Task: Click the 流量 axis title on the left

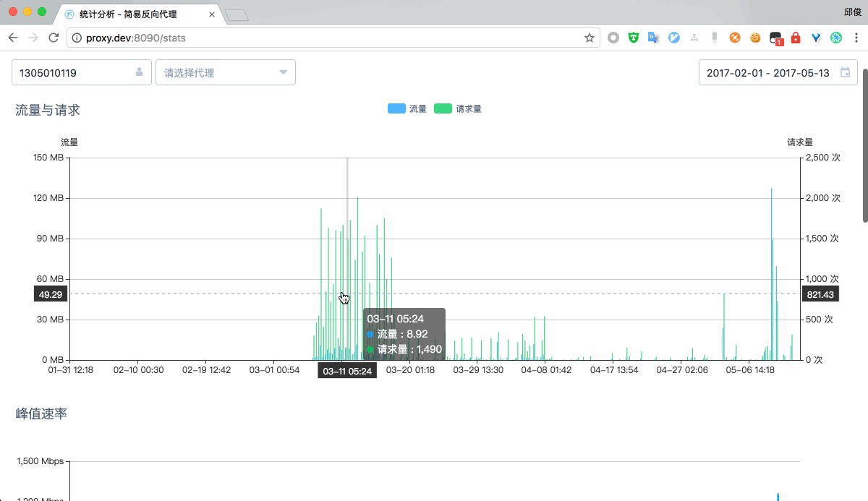Action: pos(69,142)
